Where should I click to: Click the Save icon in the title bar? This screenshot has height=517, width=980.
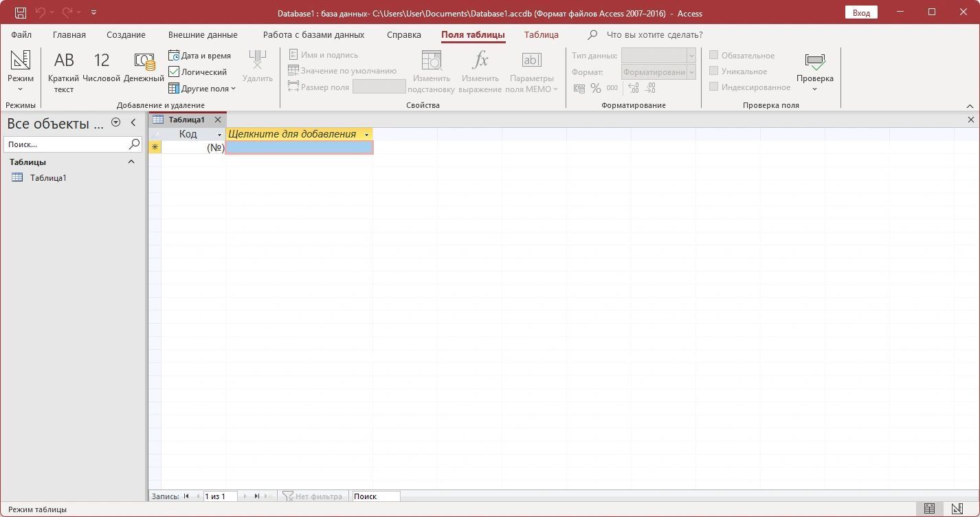(21, 12)
